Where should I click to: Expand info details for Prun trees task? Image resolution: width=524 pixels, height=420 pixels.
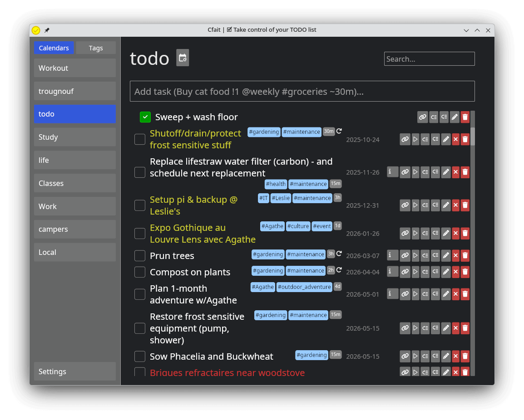392,256
